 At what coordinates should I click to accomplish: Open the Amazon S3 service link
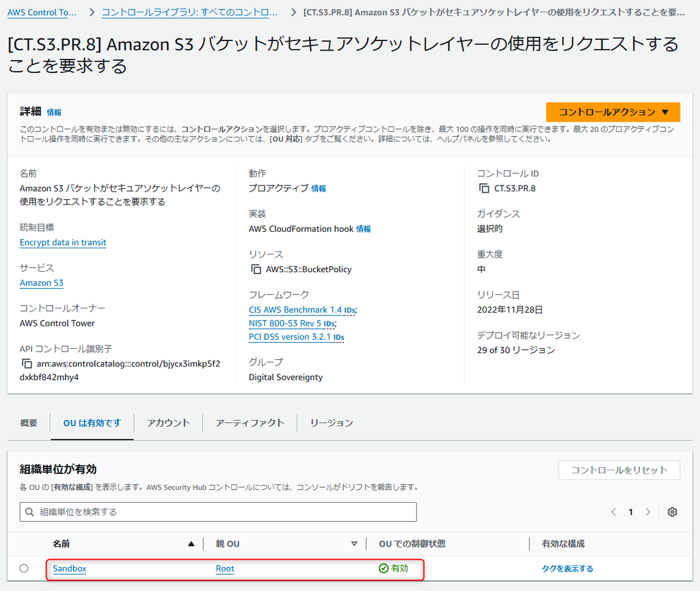(42, 283)
